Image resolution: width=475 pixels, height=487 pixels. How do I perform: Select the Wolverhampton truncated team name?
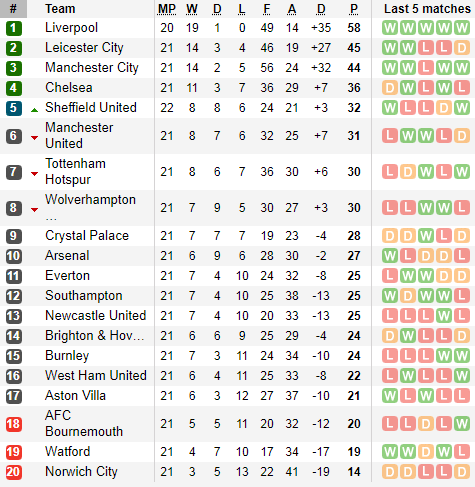coord(90,208)
